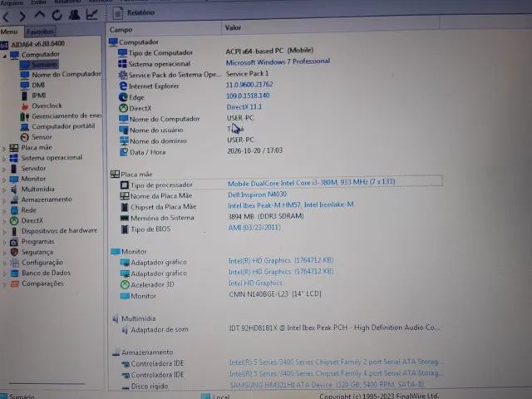Select the CMN N140BGE-L23 monitor value
This screenshot has width=532, height=399.
pos(275,293)
